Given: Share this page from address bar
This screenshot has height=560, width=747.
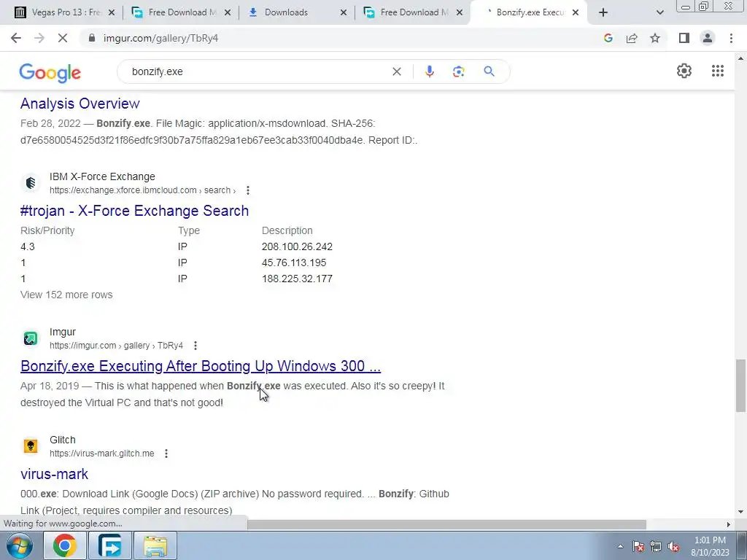Looking at the screenshot, I should tap(632, 38).
